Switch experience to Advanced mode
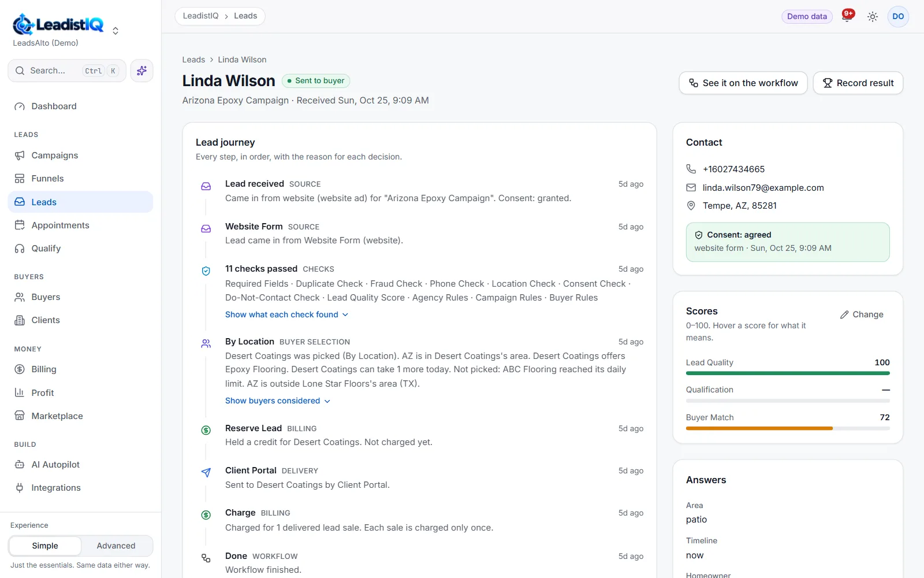 pos(116,546)
